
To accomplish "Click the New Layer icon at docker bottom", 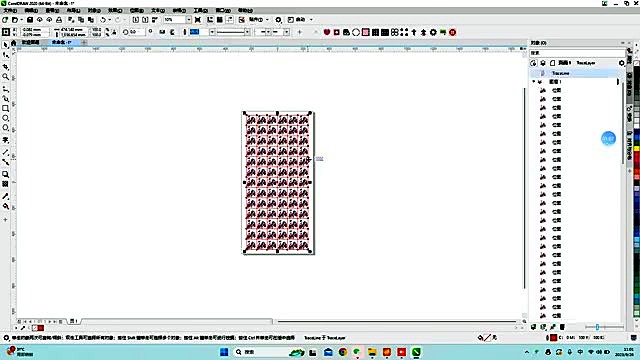I will [x=533, y=327].
